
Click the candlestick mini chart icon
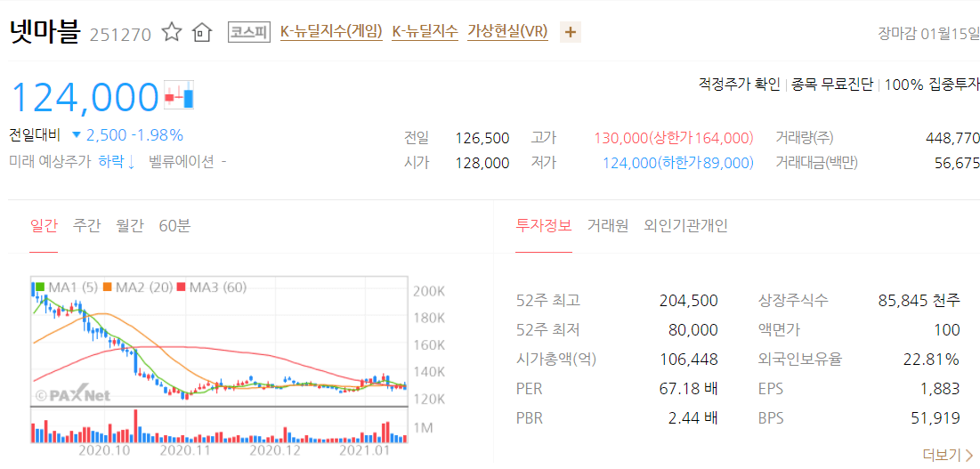click(180, 95)
